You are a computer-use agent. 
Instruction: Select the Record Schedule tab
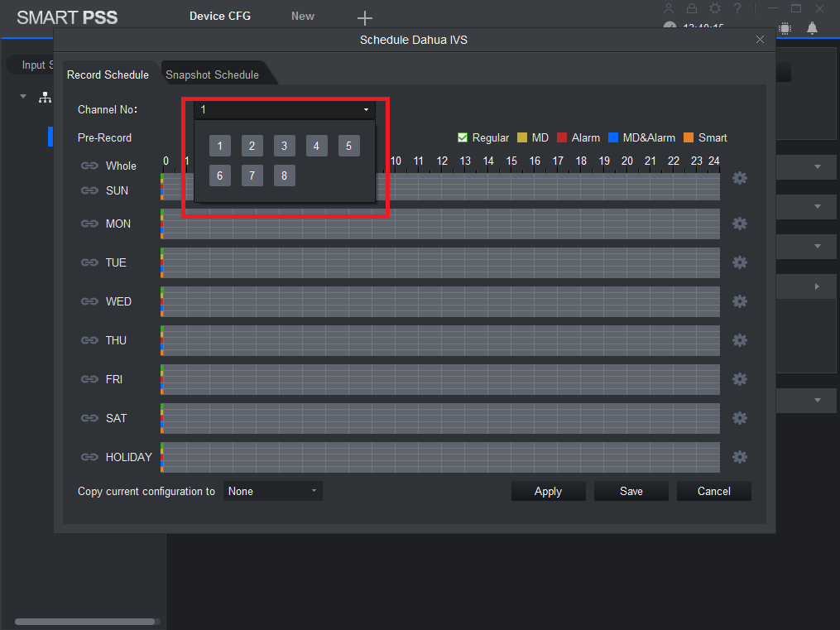[x=108, y=75]
